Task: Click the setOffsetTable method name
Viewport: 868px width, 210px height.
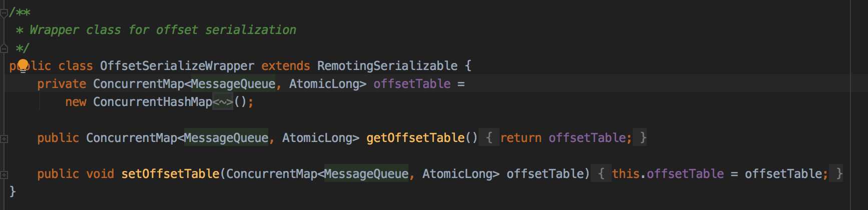Action: click(170, 174)
